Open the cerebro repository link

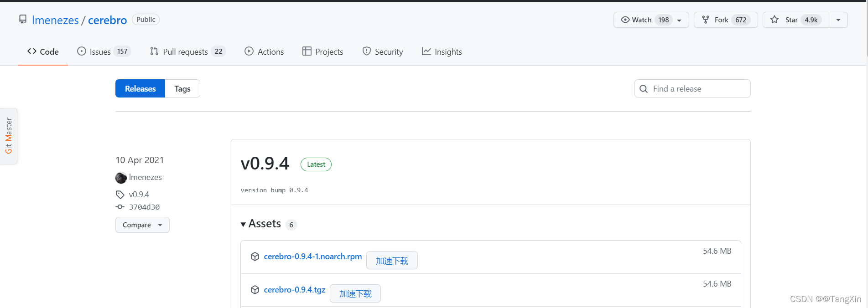click(x=108, y=20)
